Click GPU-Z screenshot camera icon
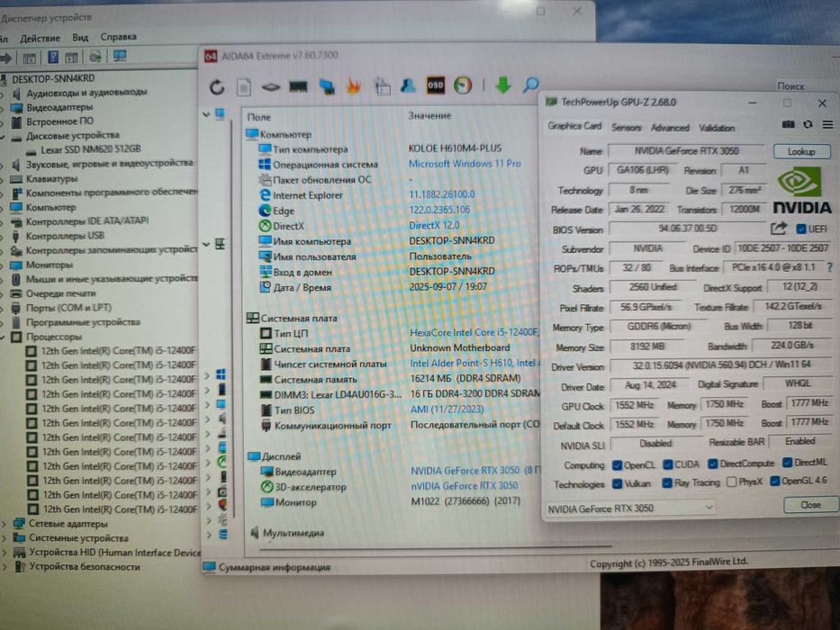 [x=788, y=124]
